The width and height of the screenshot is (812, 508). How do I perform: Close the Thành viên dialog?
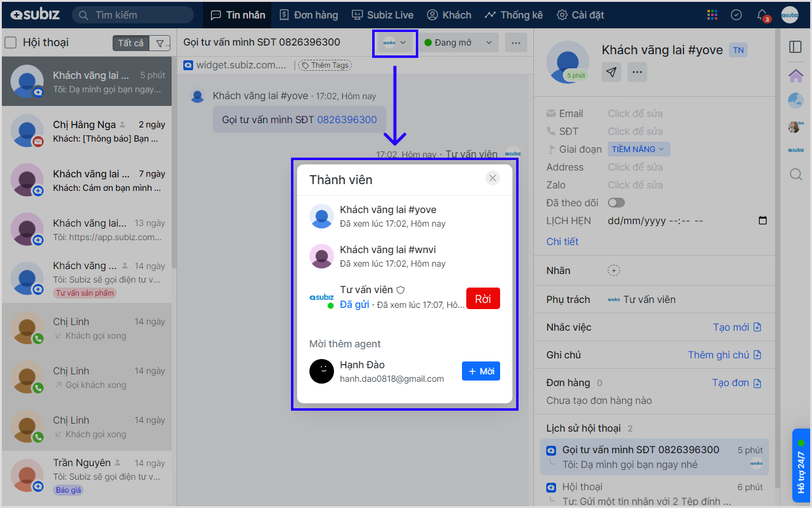tap(492, 178)
